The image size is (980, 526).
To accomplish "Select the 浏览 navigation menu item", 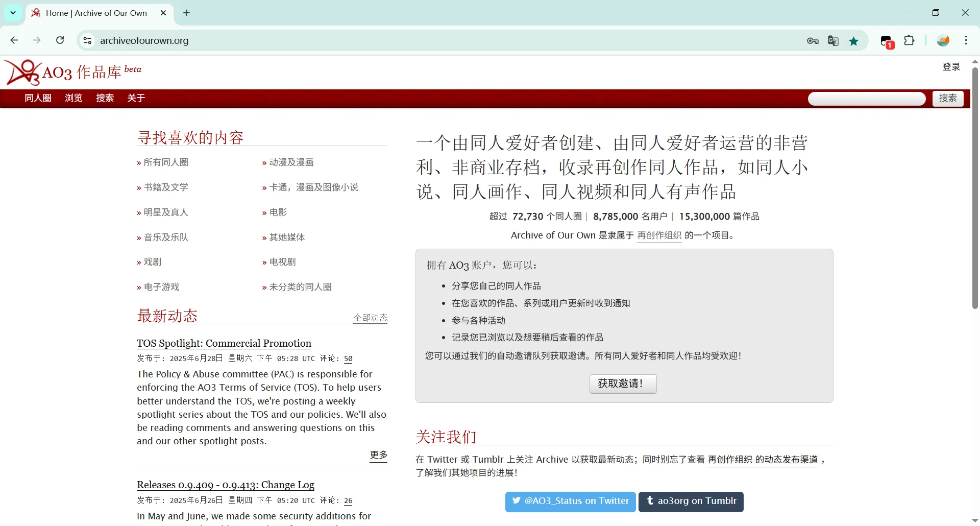I will [73, 98].
